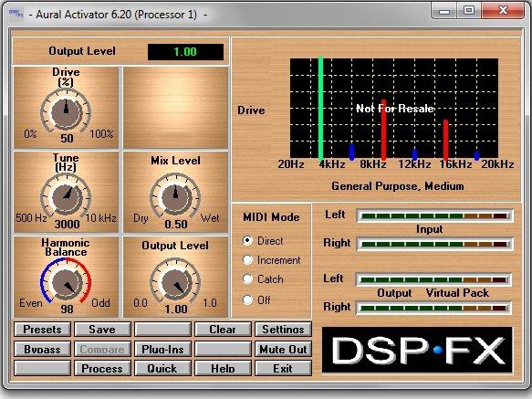Click the Input Right level meter
Screen dimensions: 532x399
[x=434, y=244]
